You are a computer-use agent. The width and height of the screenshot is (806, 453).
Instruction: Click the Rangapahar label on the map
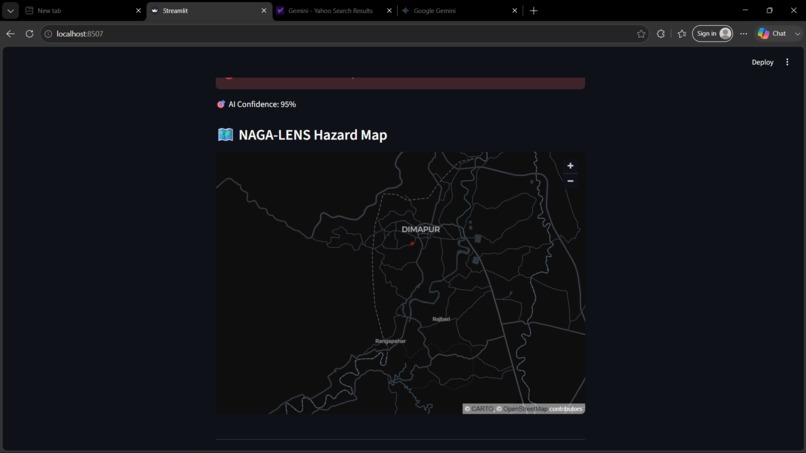391,341
